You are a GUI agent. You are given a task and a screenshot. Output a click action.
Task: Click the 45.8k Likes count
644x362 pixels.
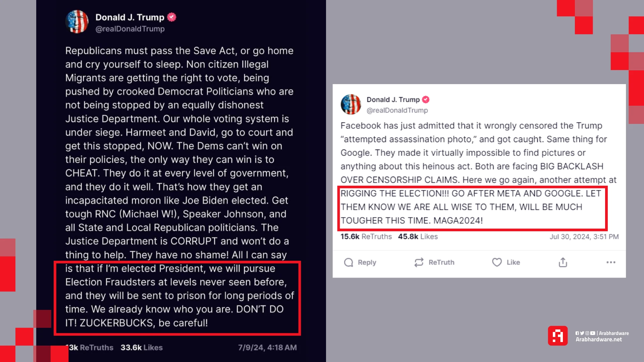tap(418, 237)
